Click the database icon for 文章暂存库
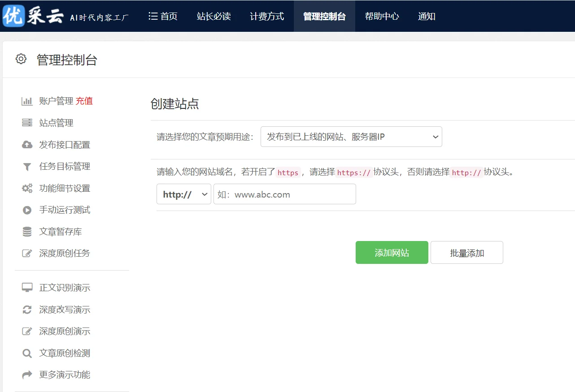Screen dimensions: 575x392 (27, 232)
